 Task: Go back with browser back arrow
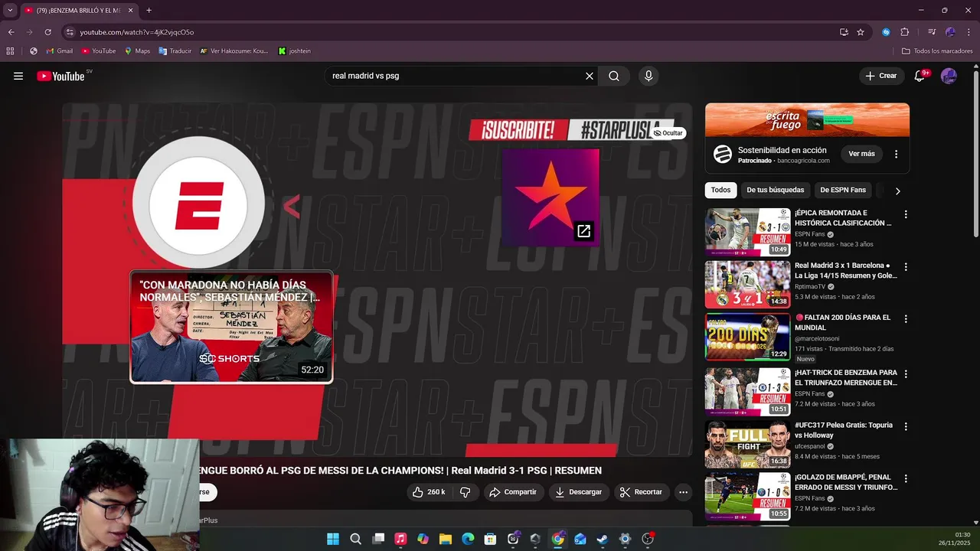[11, 32]
